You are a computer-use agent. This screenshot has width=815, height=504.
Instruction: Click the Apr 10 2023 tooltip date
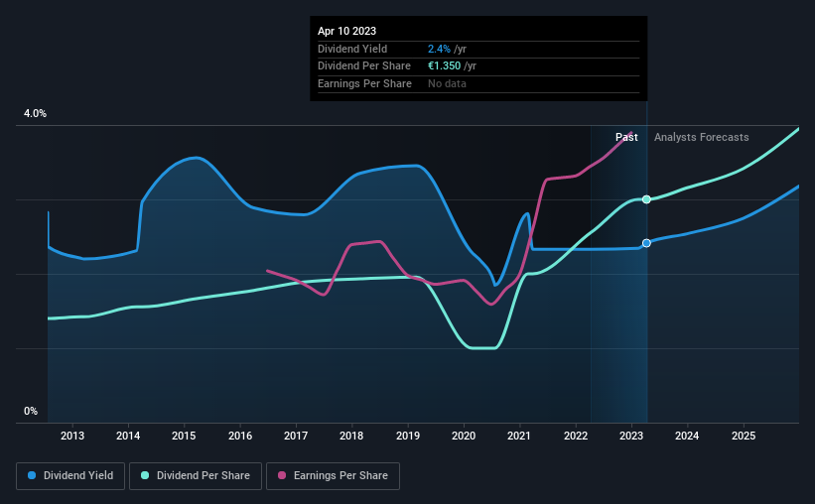click(346, 31)
